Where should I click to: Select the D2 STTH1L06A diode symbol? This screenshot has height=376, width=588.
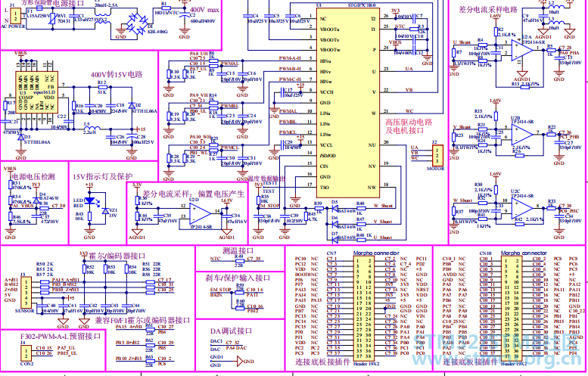coord(132,106)
